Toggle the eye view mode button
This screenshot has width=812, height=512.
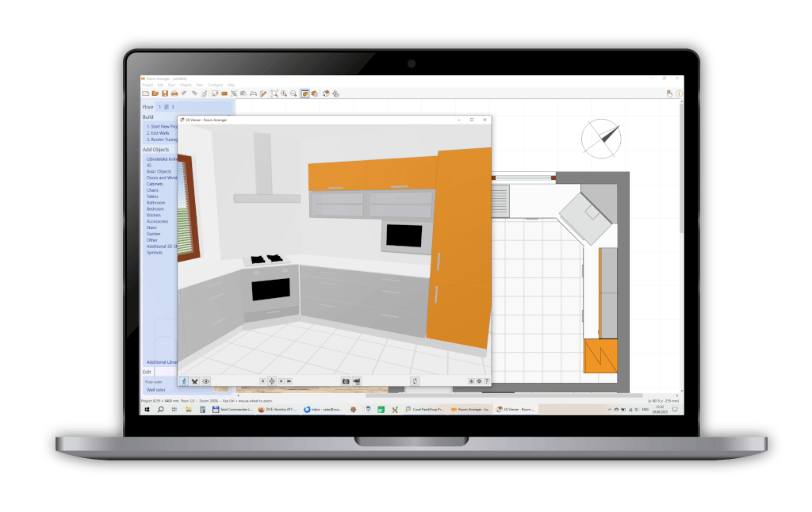(x=205, y=381)
